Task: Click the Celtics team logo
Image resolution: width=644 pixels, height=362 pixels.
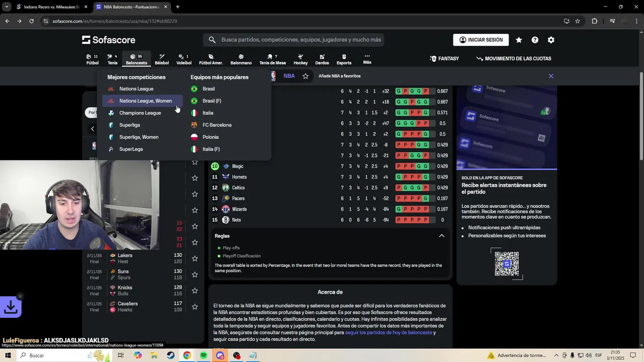Action: tap(226, 188)
